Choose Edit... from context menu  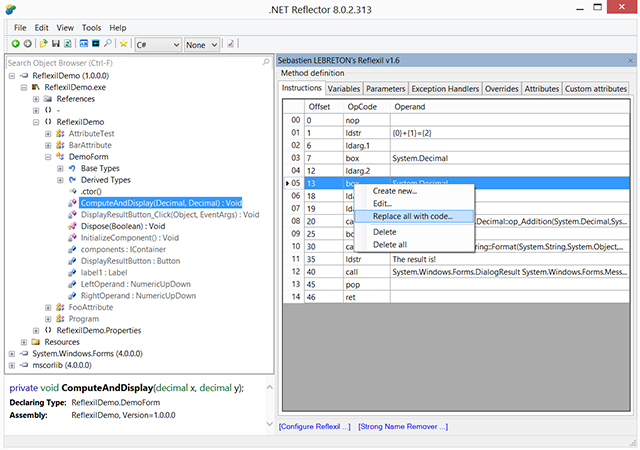click(414, 203)
